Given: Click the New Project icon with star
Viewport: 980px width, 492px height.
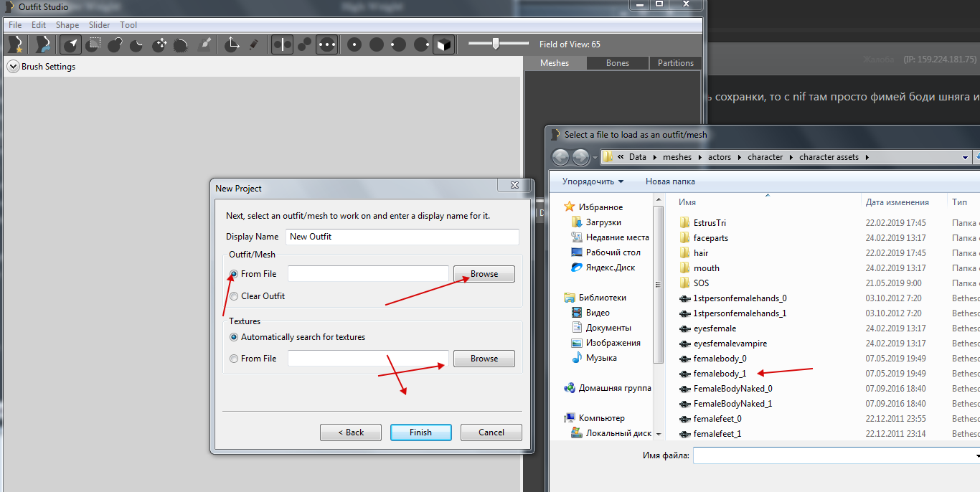Looking at the screenshot, I should pos(14,44).
